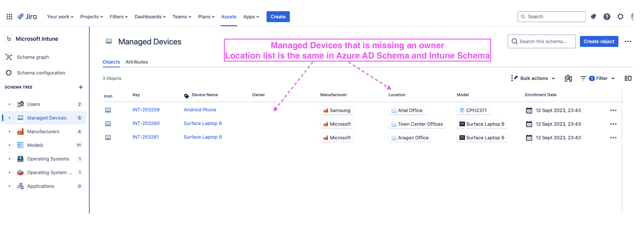This screenshot has width=644, height=227.
Task: Expand the Dashboards dropdown
Action: coord(150,17)
